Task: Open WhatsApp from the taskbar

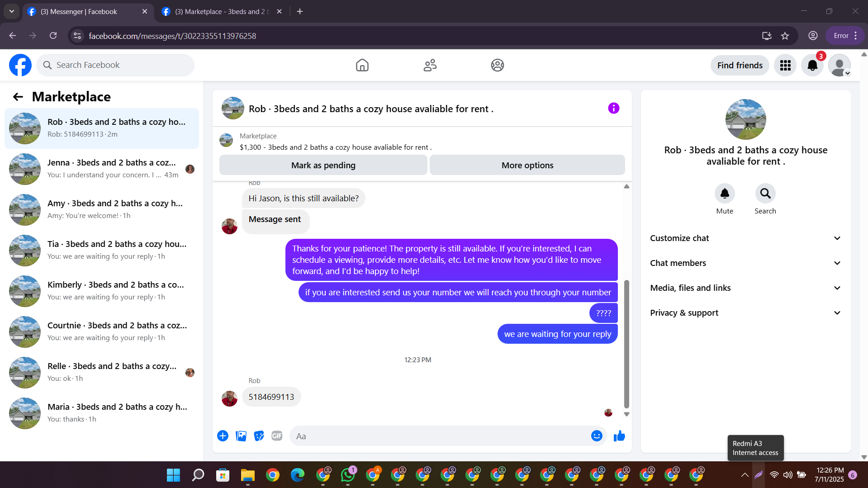Action: (x=348, y=475)
